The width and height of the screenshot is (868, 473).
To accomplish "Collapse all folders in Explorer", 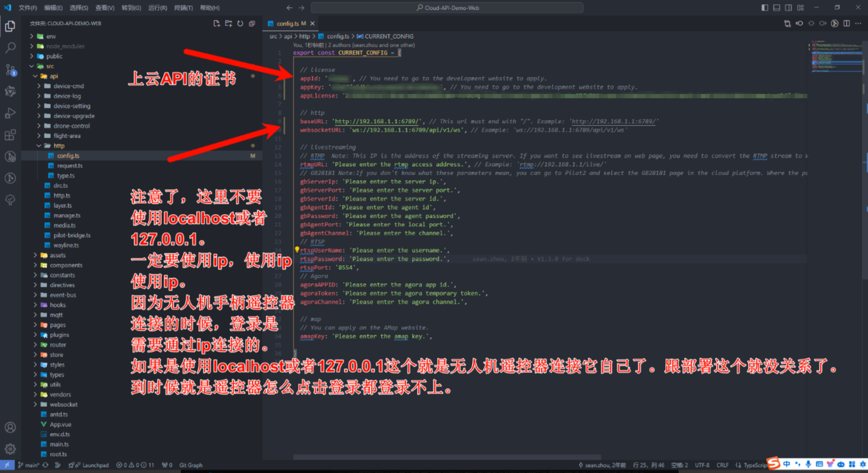I will click(251, 24).
